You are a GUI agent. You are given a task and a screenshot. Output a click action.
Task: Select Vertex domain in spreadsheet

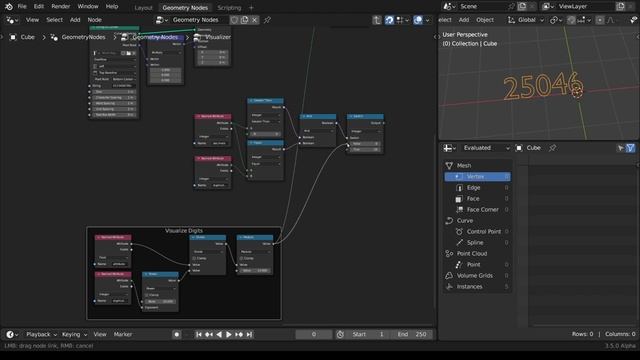477,176
